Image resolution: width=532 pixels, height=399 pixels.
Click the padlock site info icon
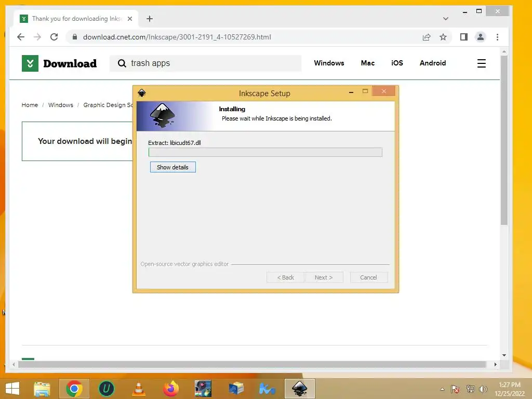(x=75, y=37)
